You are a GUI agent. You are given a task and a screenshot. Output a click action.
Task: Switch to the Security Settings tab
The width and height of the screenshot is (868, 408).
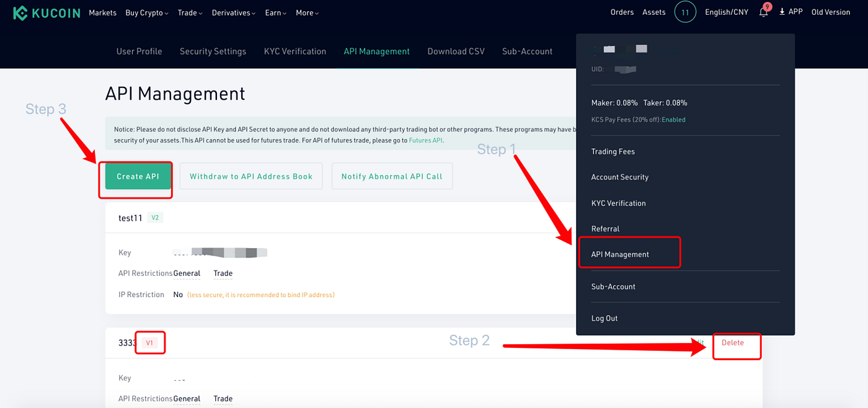(x=213, y=51)
